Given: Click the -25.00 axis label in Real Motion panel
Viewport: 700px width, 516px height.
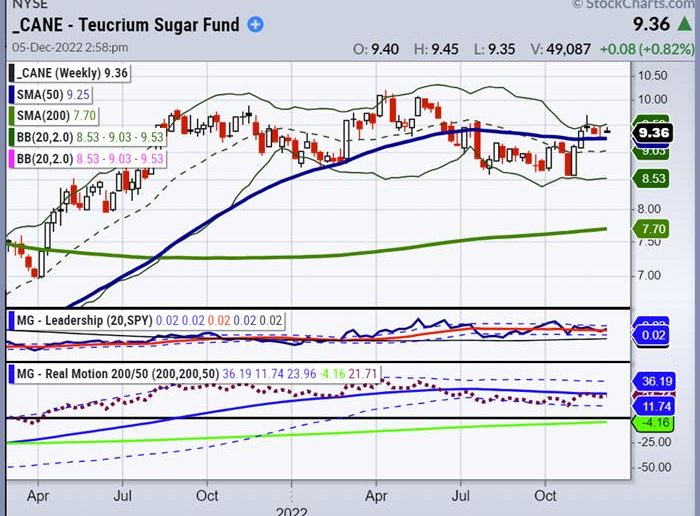Looking at the screenshot, I should 654,442.
